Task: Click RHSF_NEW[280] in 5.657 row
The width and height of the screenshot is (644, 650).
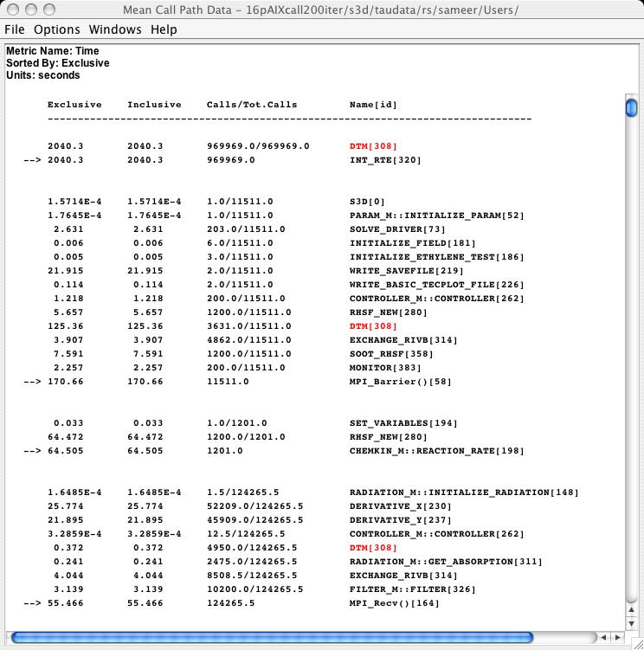Action: coord(388,312)
